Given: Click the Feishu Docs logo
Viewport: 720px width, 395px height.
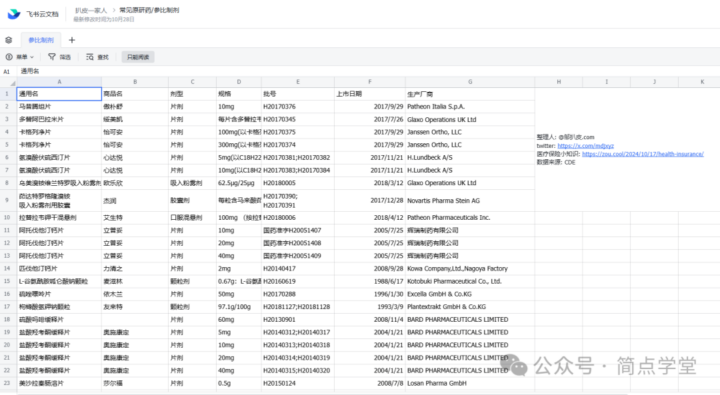Looking at the screenshot, I should [14, 14].
